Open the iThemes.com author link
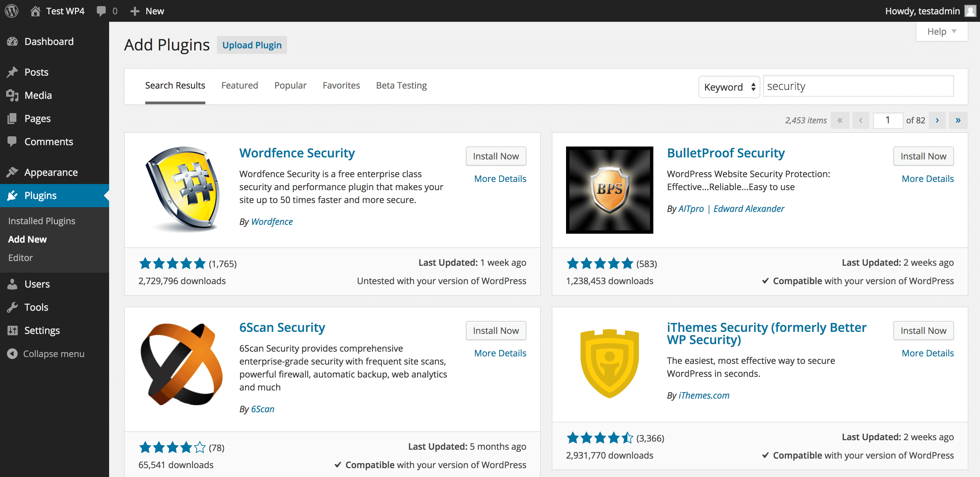Image resolution: width=980 pixels, height=477 pixels. pyautogui.click(x=704, y=395)
